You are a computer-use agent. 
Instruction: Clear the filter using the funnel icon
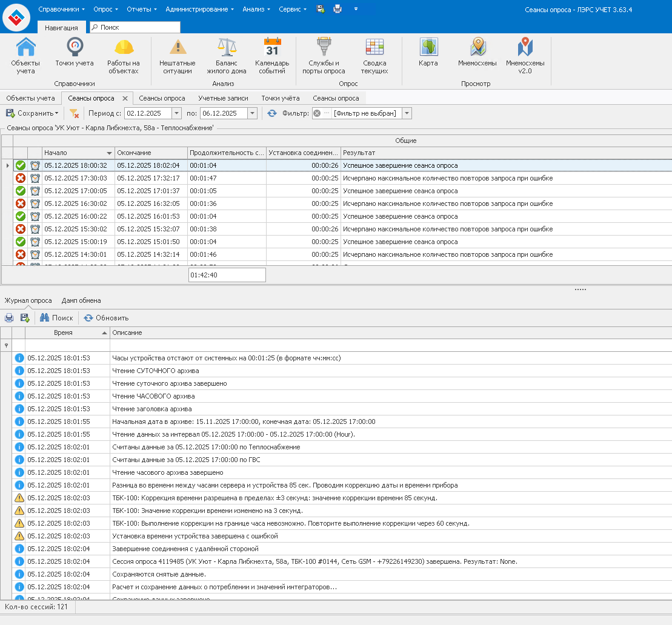[x=74, y=113]
